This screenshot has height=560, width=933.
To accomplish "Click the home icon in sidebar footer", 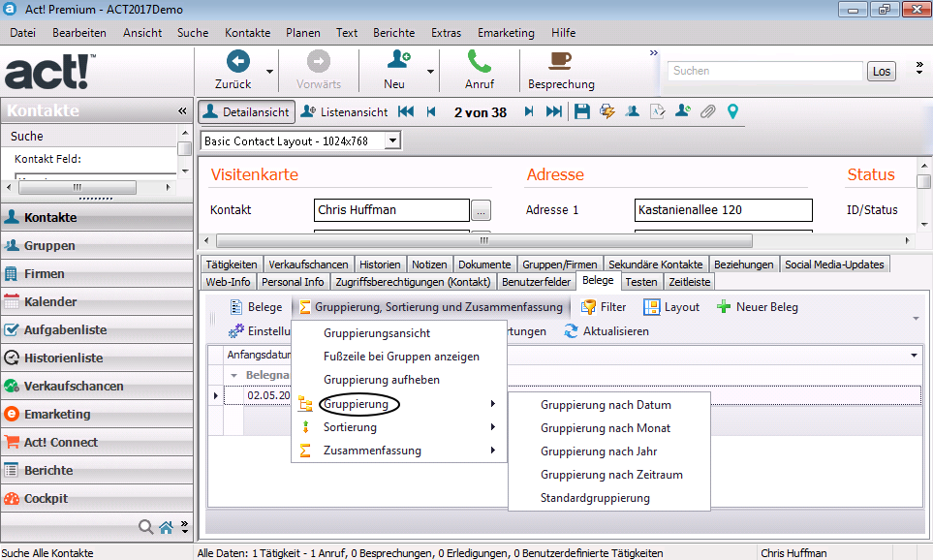I will [x=166, y=527].
